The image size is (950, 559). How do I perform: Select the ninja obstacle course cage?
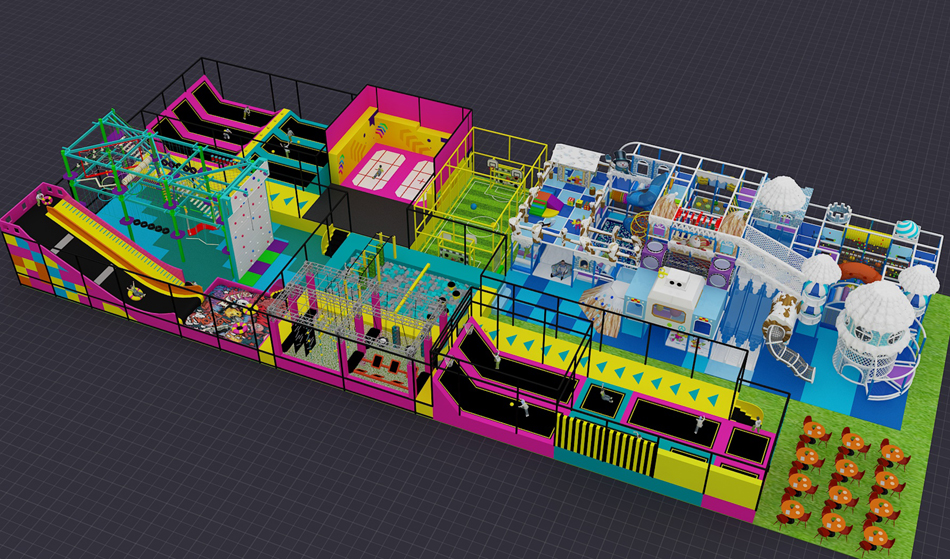tap(360, 310)
